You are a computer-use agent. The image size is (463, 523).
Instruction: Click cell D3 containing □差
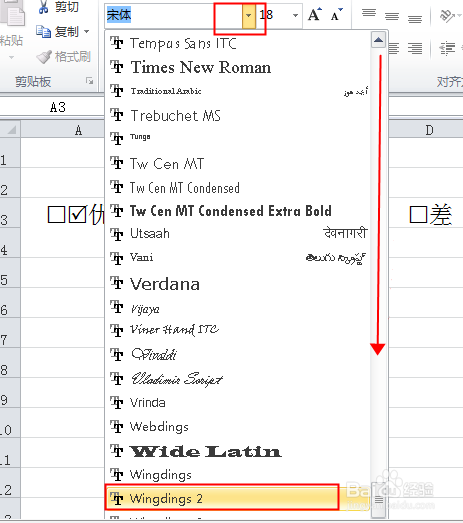coord(426,213)
